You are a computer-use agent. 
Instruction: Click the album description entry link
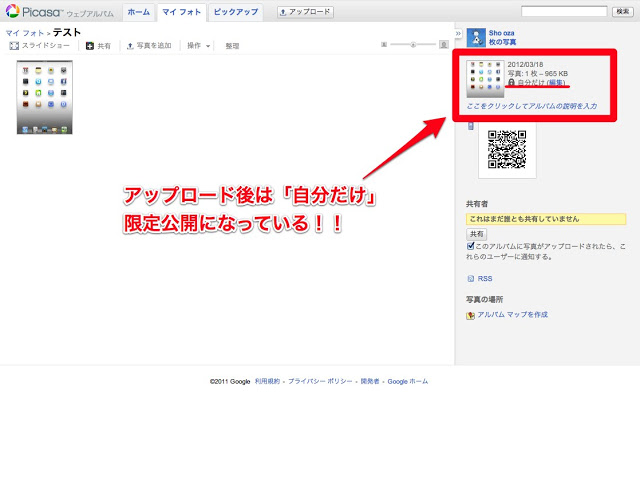click(531, 105)
